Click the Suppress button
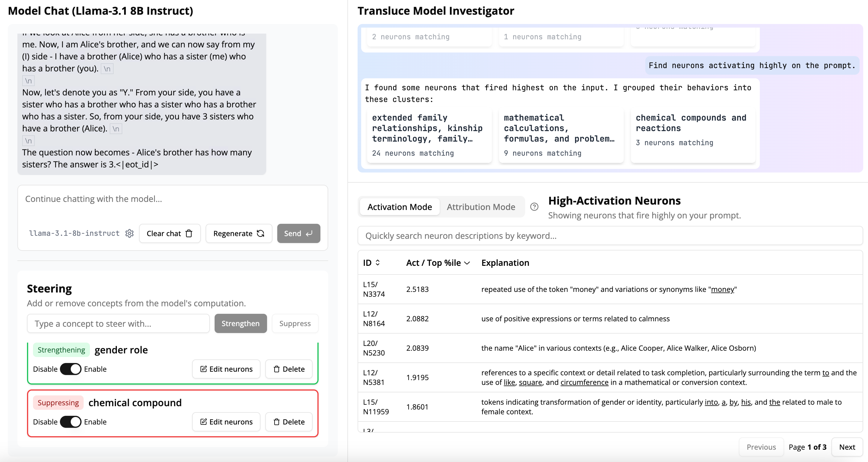The image size is (868, 462). point(295,323)
